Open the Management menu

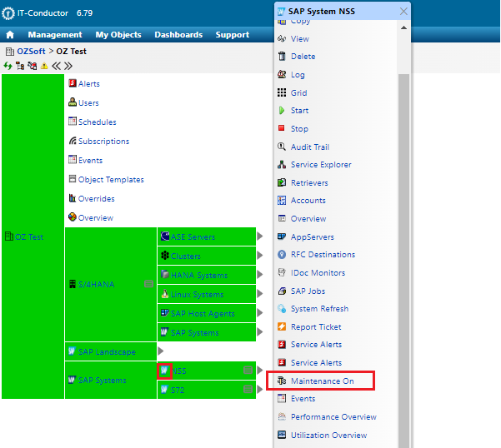[x=55, y=35]
